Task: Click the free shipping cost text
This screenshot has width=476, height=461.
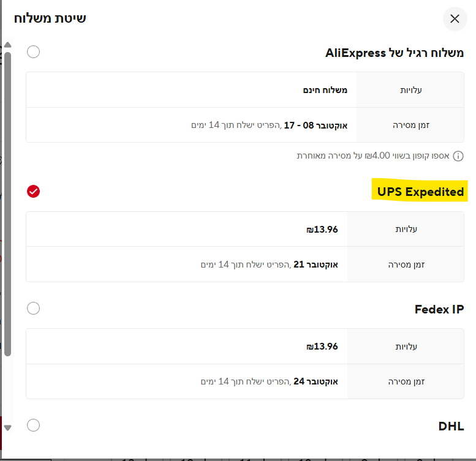Action: [325, 90]
